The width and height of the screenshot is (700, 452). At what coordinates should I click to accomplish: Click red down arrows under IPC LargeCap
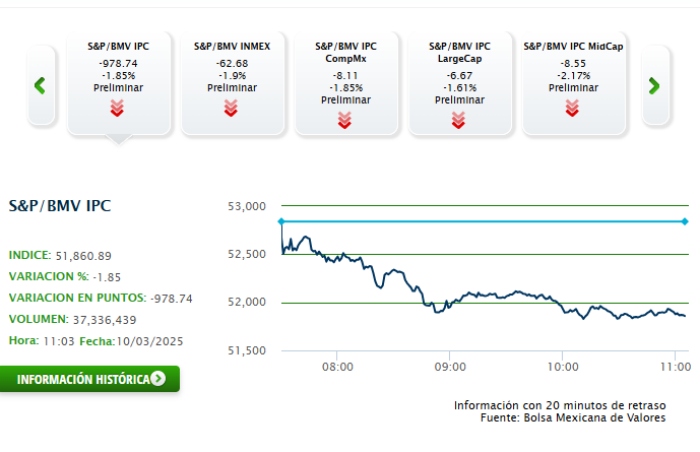tap(459, 119)
